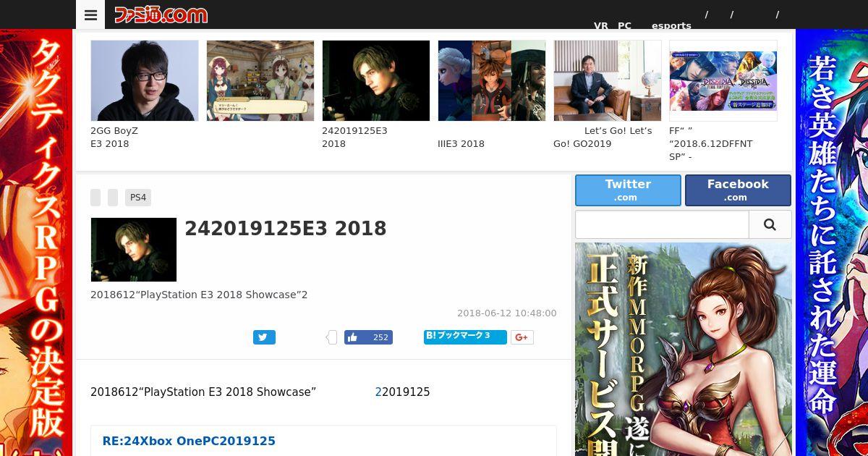This screenshot has width=868, height=456.
Task: Open the PC section link
Action: (624, 25)
